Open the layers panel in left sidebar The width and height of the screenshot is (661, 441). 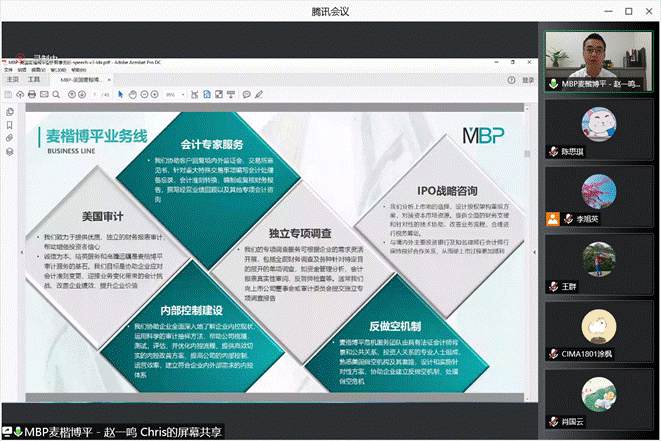point(9,151)
